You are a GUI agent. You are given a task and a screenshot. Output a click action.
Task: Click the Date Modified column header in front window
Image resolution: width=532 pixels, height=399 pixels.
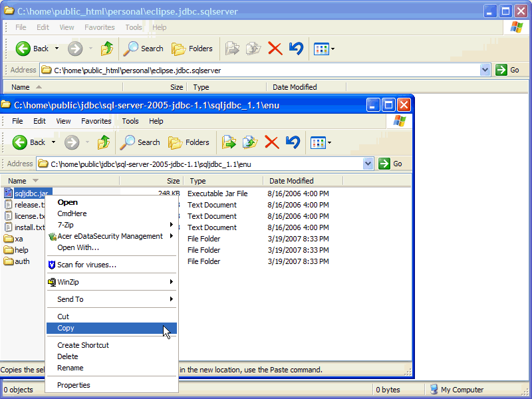pos(291,181)
